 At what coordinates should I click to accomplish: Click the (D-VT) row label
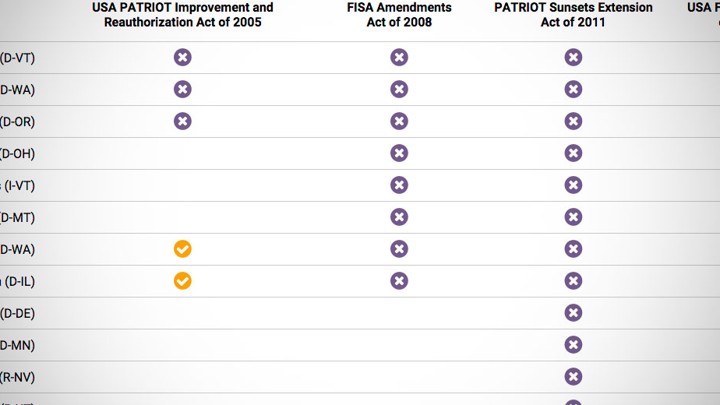tap(17, 58)
